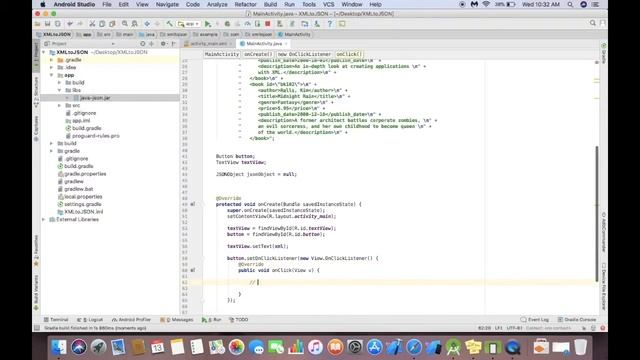
Task: Click the Help question mark icon
Action: coord(330,24)
